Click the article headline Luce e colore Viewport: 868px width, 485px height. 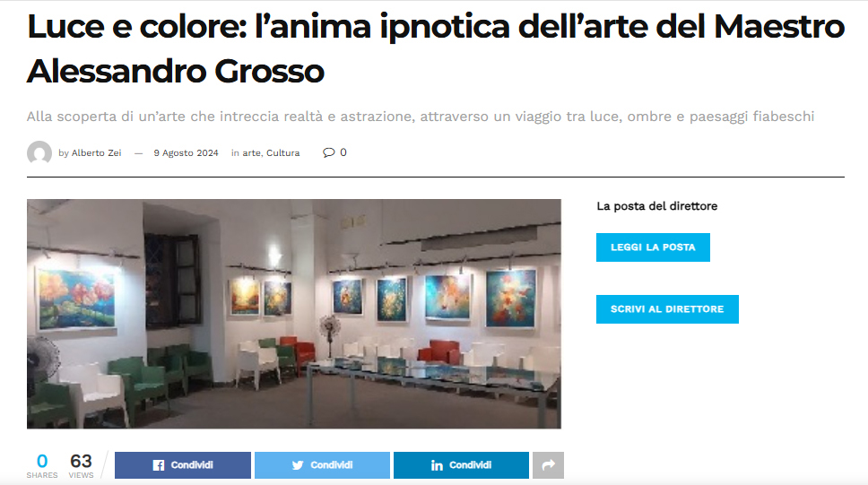[436, 48]
